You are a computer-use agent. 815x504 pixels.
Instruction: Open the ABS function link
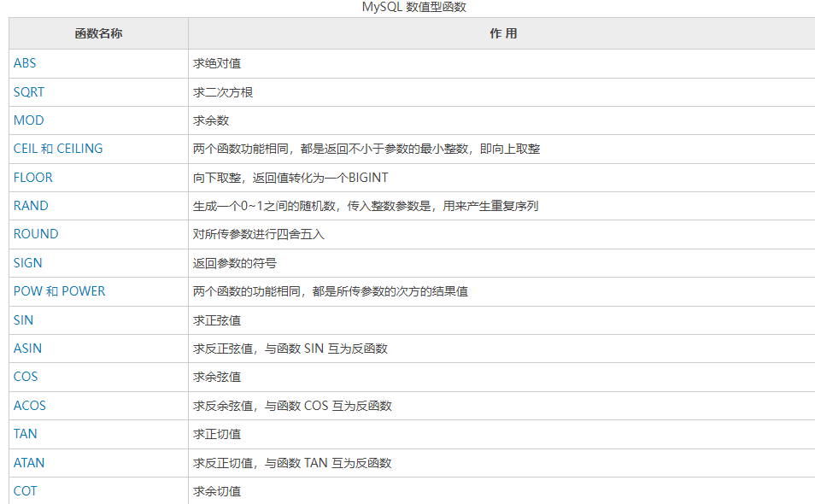click(x=25, y=63)
